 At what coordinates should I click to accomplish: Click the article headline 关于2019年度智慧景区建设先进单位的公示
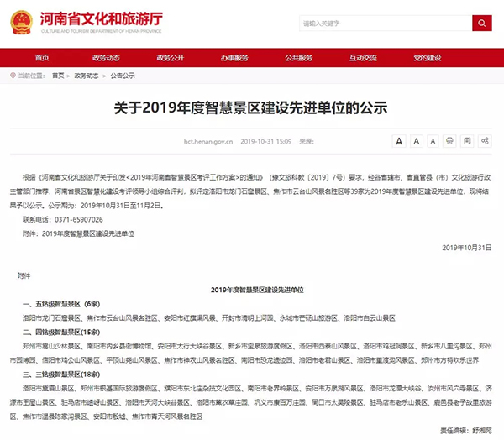(250, 107)
